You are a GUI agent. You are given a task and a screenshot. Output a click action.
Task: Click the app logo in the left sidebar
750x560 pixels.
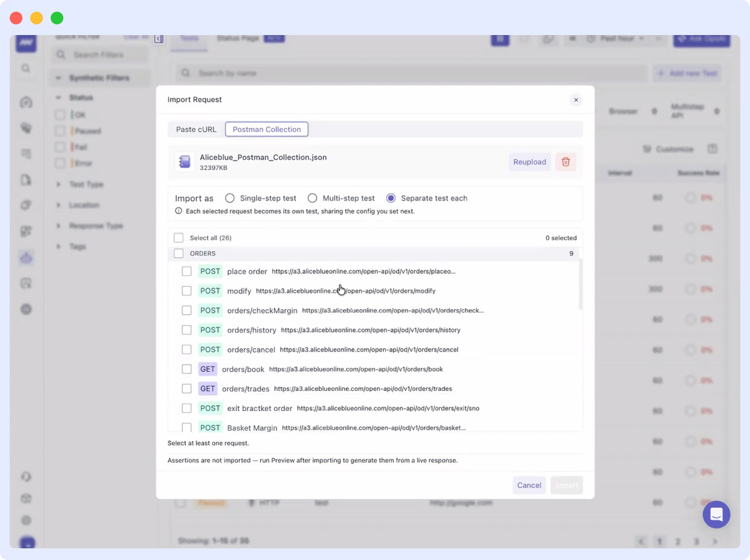pyautogui.click(x=26, y=43)
